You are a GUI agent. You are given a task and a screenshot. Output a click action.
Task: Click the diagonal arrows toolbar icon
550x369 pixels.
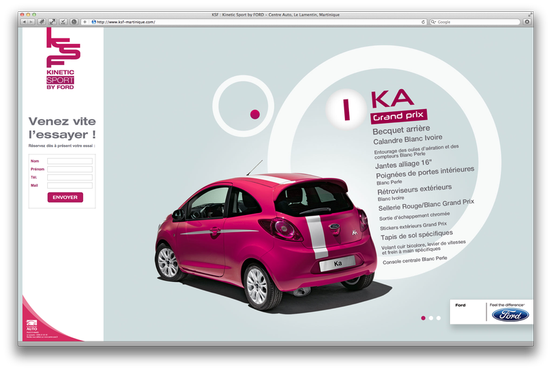tap(52, 22)
